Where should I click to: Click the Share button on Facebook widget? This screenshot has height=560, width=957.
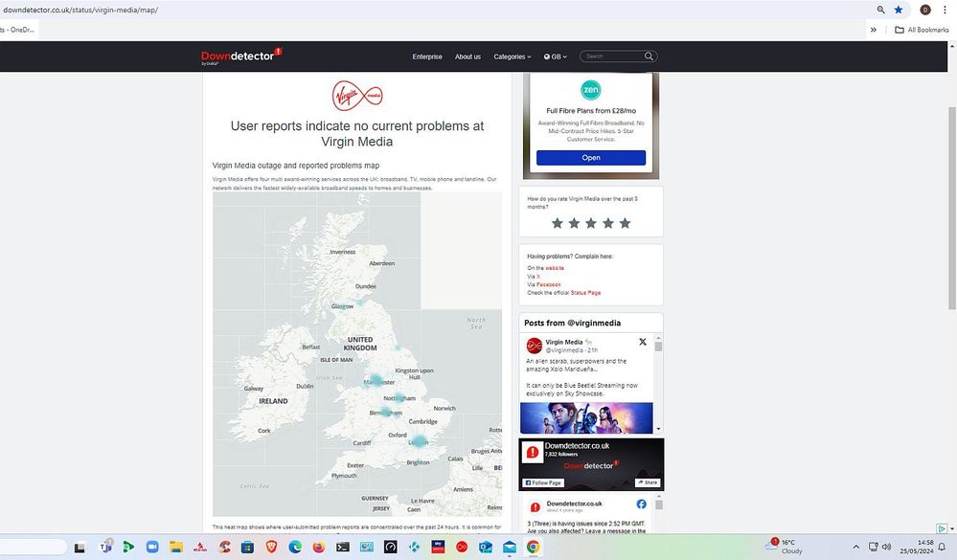pyautogui.click(x=648, y=482)
